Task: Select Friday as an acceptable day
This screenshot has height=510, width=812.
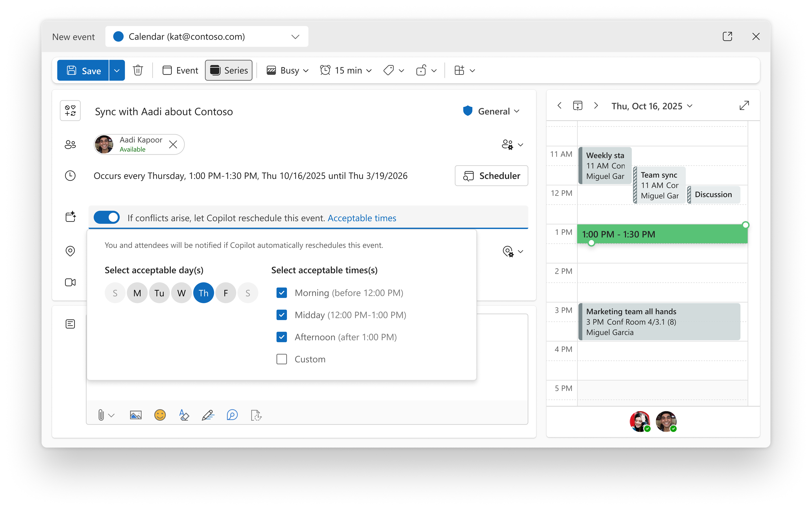Action: click(x=226, y=293)
